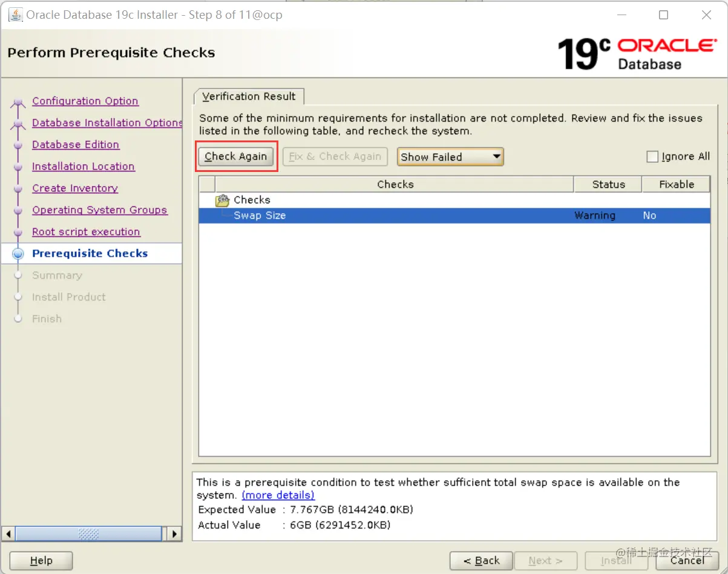Click the Summary step label
Image resolution: width=728 pixels, height=574 pixels.
coord(57,275)
